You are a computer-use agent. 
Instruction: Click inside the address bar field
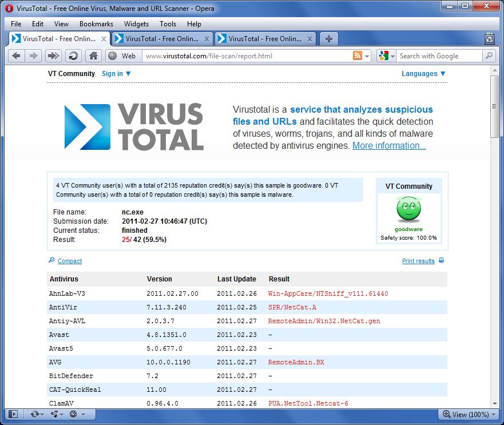tap(240, 55)
